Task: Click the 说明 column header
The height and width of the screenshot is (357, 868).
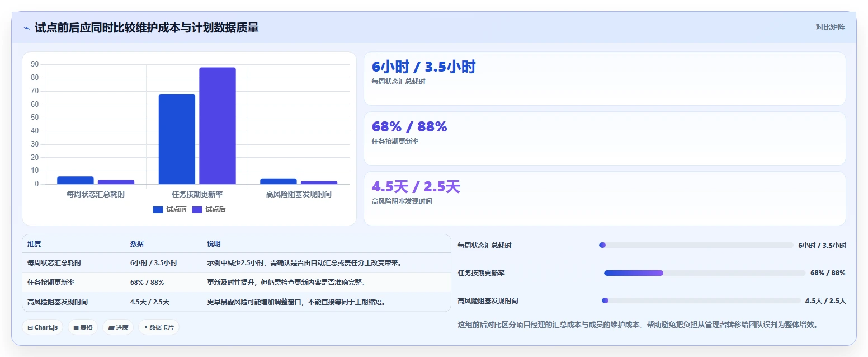Action: [214, 244]
